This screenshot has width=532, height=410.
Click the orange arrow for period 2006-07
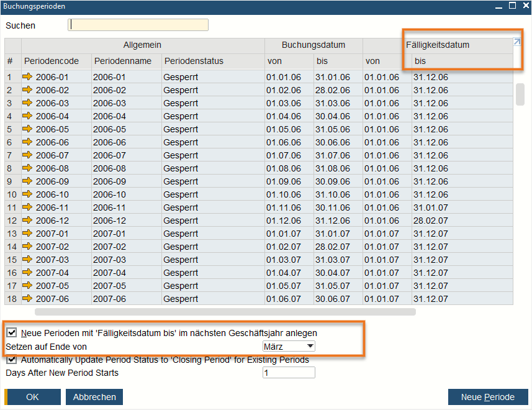coord(29,155)
